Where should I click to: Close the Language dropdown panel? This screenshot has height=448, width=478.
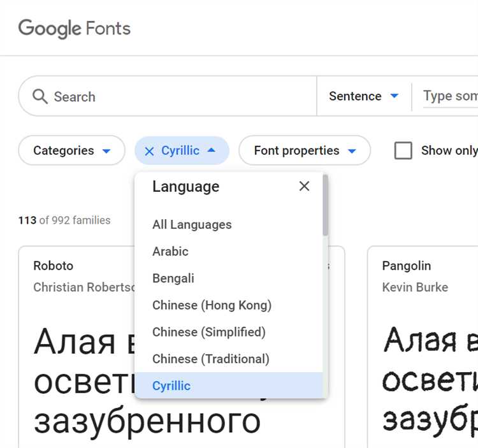304,186
